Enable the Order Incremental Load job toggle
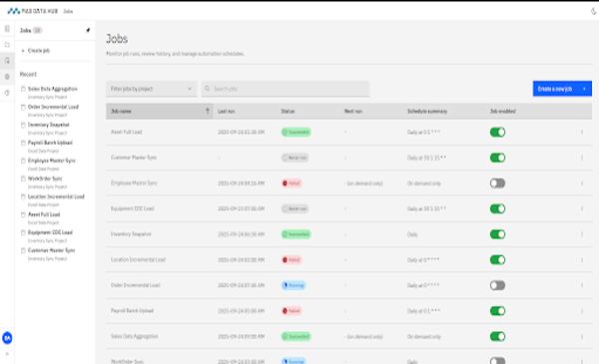599x364 pixels. 497,285
